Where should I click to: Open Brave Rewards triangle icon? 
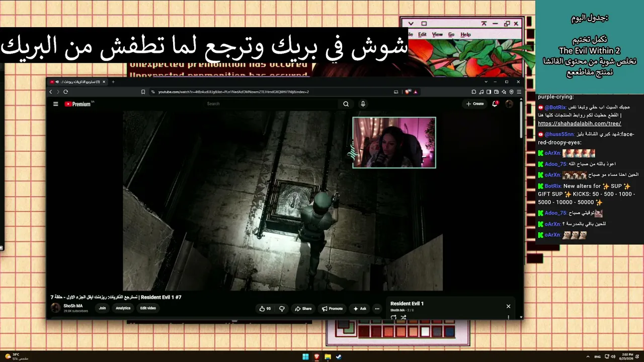click(x=416, y=92)
